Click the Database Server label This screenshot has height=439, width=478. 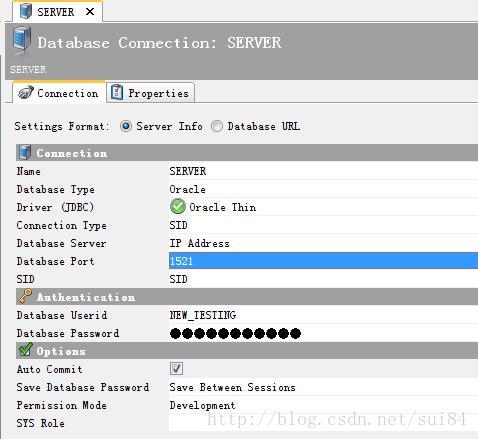click(x=61, y=243)
